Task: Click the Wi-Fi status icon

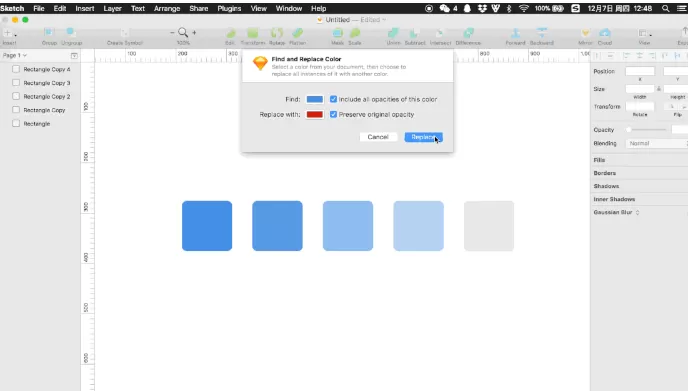Action: click(523, 8)
